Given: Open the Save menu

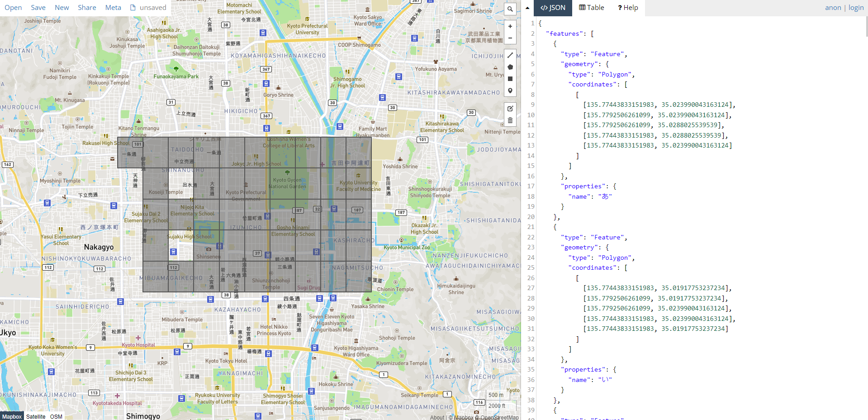Looking at the screenshot, I should pos(38,8).
